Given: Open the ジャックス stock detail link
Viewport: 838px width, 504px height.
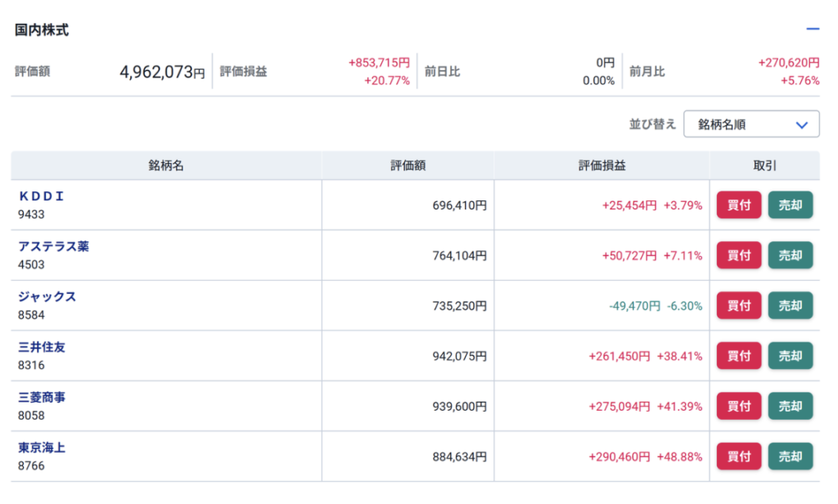Looking at the screenshot, I should pos(47,296).
